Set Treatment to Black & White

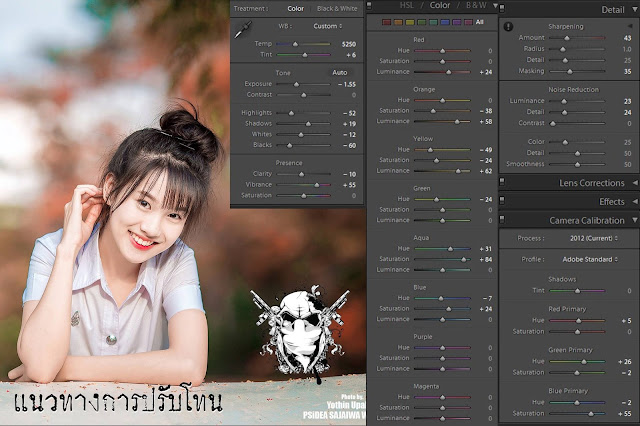click(x=337, y=9)
